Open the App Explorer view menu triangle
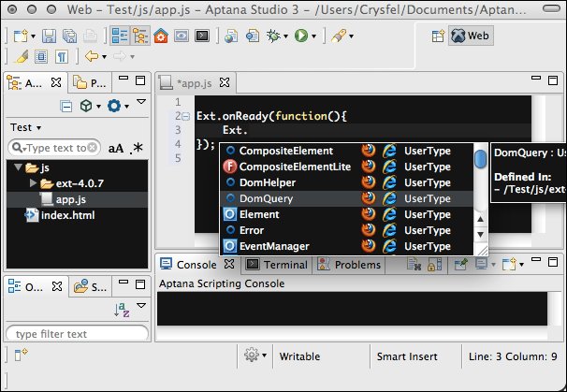 tap(141, 102)
